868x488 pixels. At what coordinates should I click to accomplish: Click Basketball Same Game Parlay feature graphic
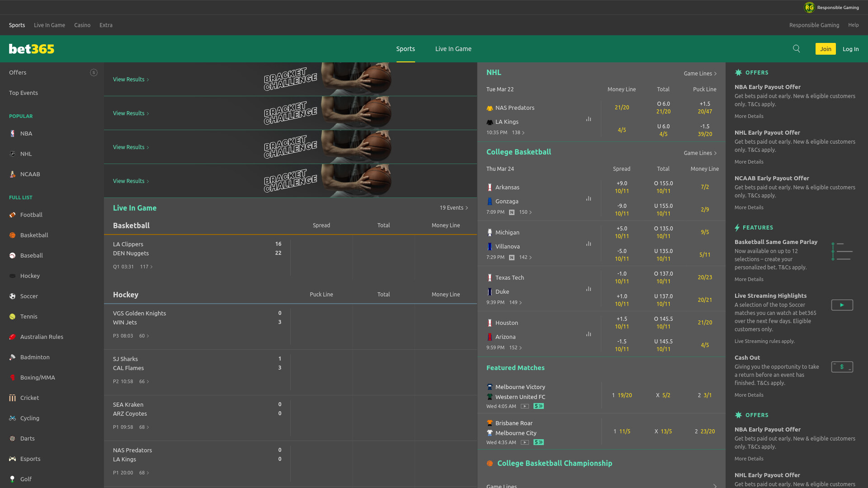pos(842,251)
